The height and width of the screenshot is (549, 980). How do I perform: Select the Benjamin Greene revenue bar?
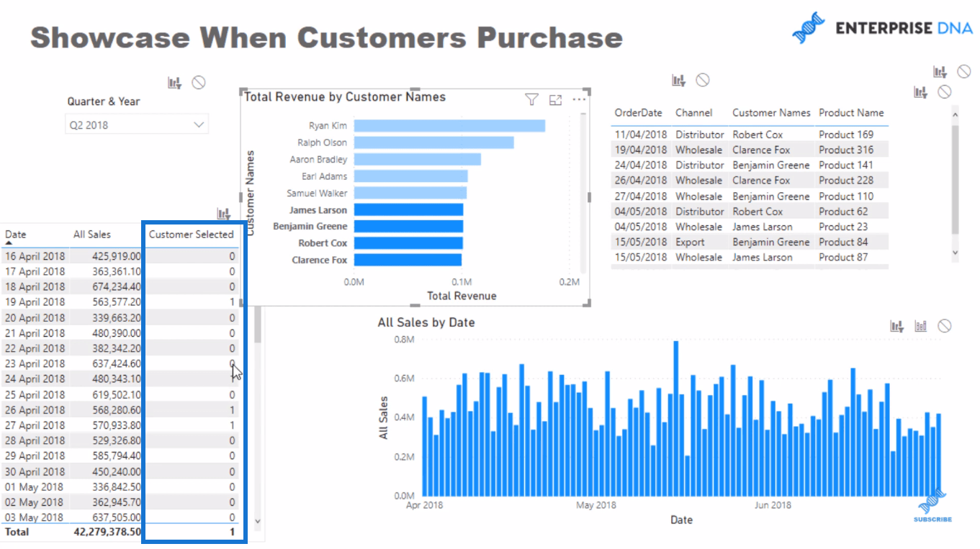[x=408, y=227]
